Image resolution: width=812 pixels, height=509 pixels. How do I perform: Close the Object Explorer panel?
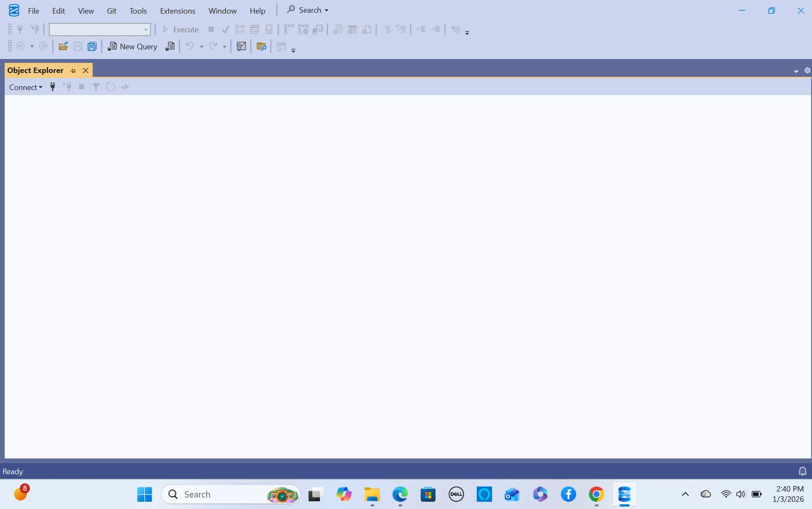(x=85, y=70)
